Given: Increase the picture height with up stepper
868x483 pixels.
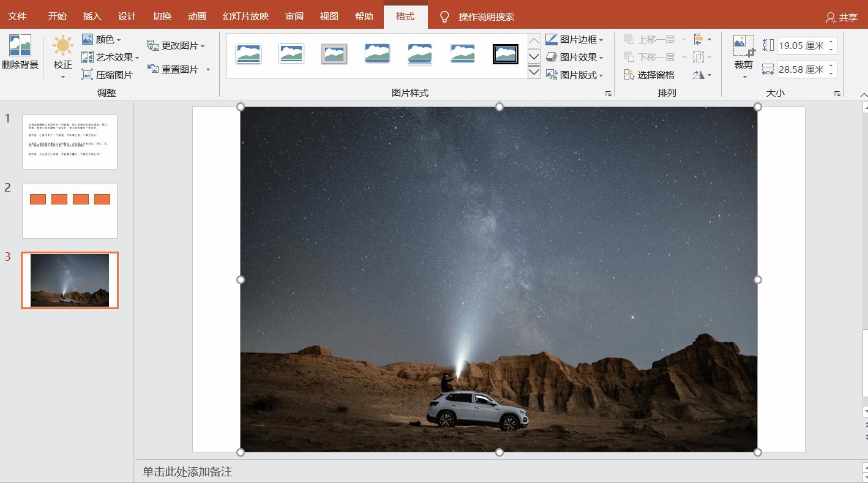Looking at the screenshot, I should [x=831, y=42].
